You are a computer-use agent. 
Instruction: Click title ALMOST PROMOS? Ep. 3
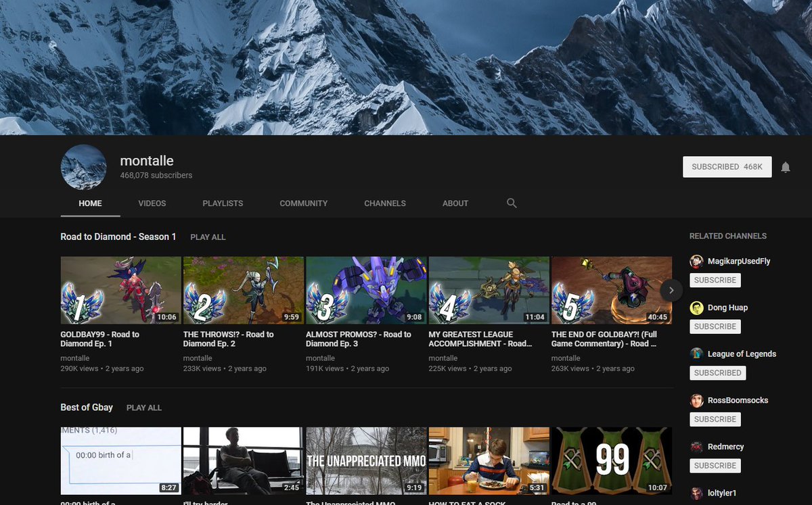click(359, 339)
